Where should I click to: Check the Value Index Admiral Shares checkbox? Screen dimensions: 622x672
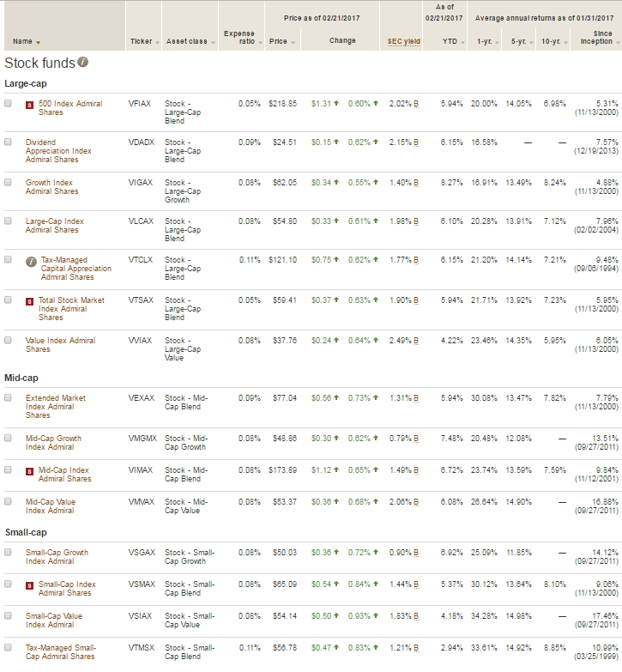(8, 340)
